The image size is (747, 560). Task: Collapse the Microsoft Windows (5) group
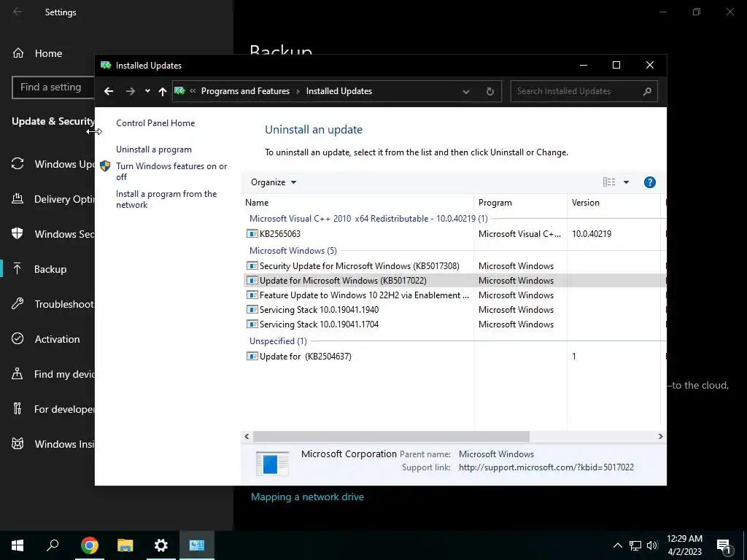tap(293, 251)
